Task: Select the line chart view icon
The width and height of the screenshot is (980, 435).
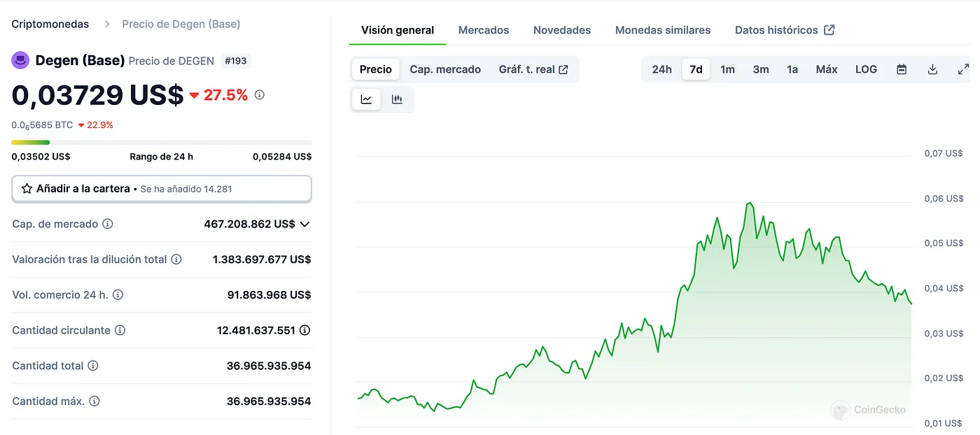Action: (x=366, y=99)
